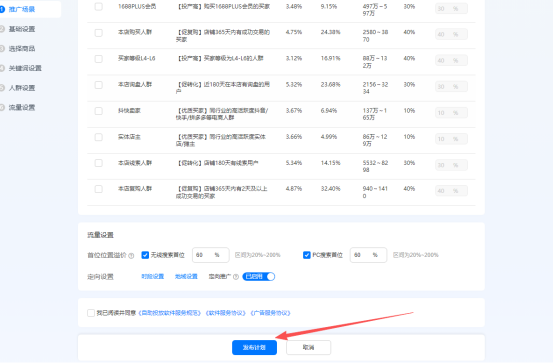
Task: Open the 广告服务协议 link
Action: coord(271,313)
